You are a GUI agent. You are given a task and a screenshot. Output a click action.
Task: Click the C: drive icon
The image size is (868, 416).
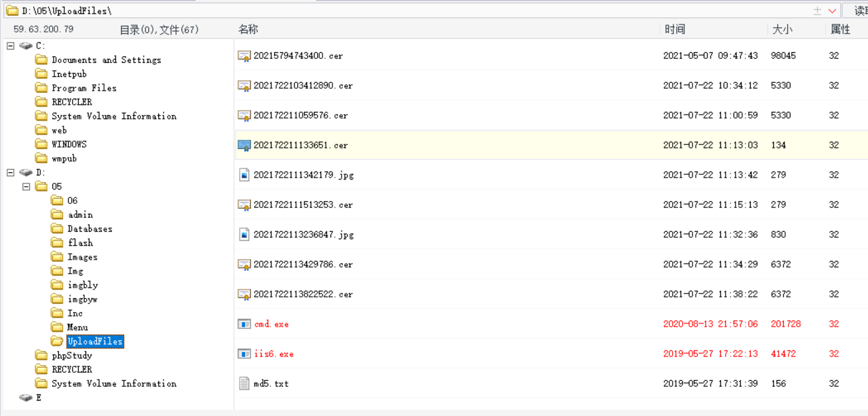point(26,46)
